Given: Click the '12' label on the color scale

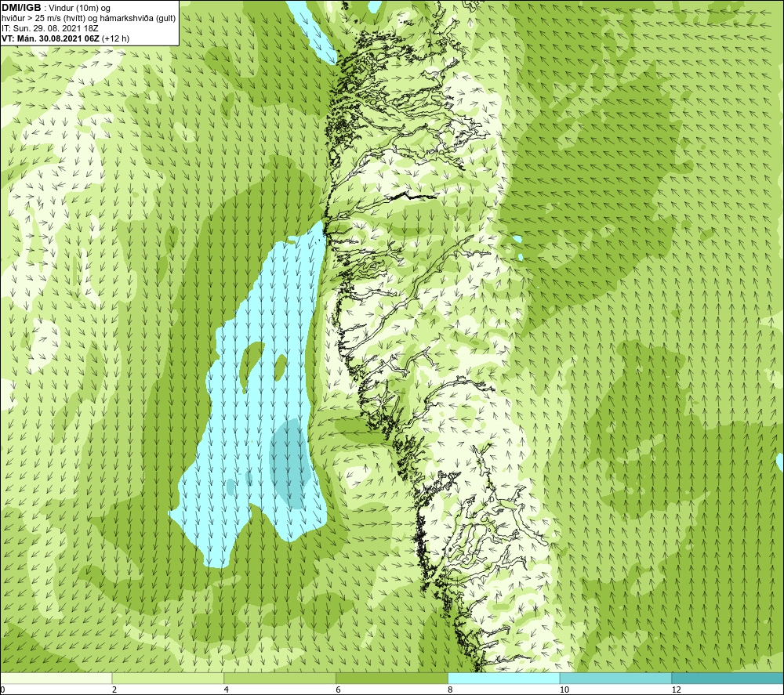Looking at the screenshot, I should click(677, 690).
